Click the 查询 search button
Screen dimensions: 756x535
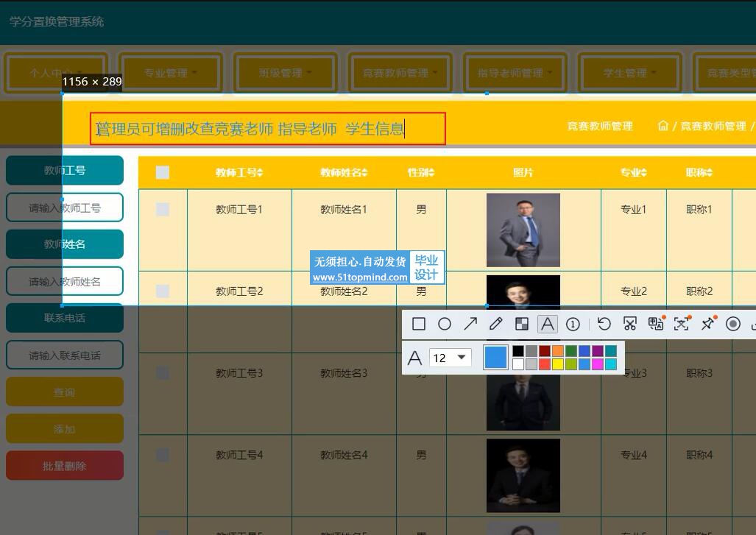point(65,391)
